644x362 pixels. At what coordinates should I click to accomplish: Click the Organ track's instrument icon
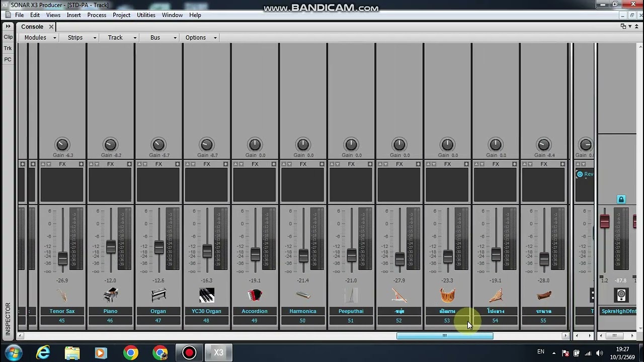(158, 295)
